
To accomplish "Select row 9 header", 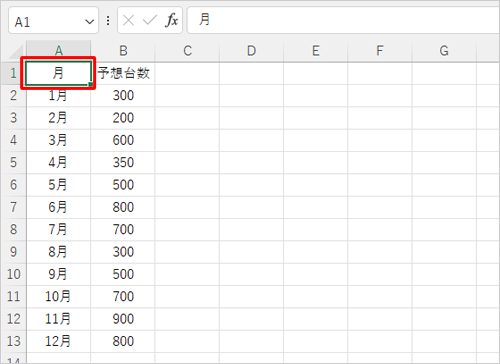I will pyautogui.click(x=13, y=252).
